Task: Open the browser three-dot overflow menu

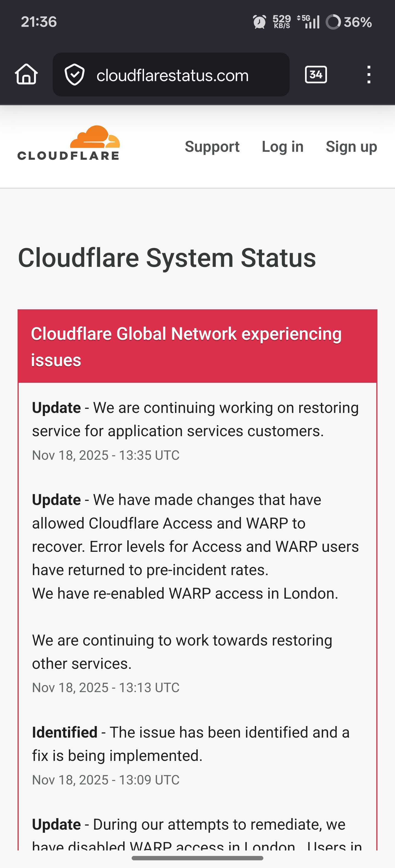Action: click(x=369, y=75)
